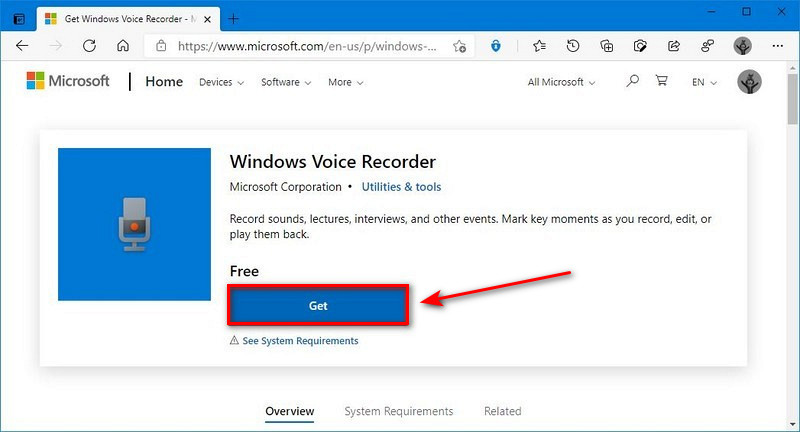This screenshot has height=432, width=800.
Task: Expand the More menu
Action: point(345,82)
